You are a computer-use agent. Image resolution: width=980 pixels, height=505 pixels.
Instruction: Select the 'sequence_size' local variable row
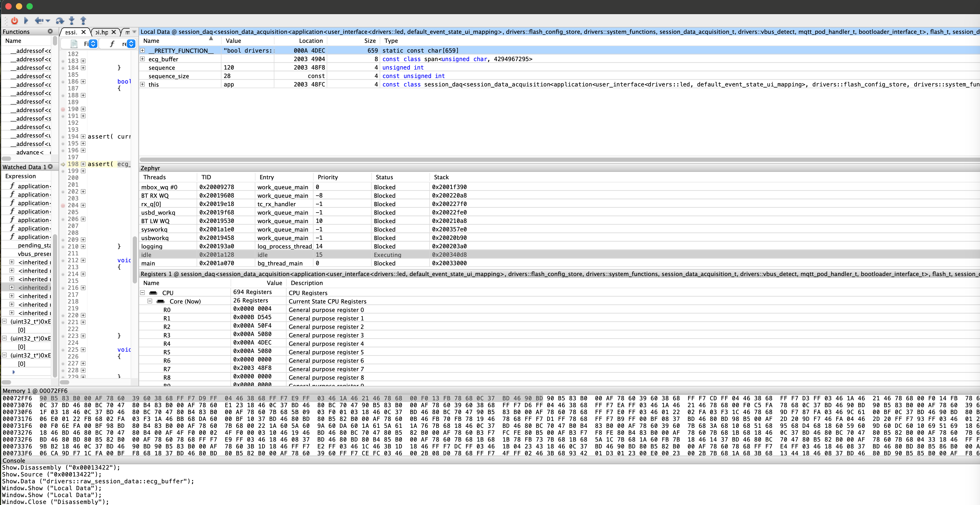(559, 76)
